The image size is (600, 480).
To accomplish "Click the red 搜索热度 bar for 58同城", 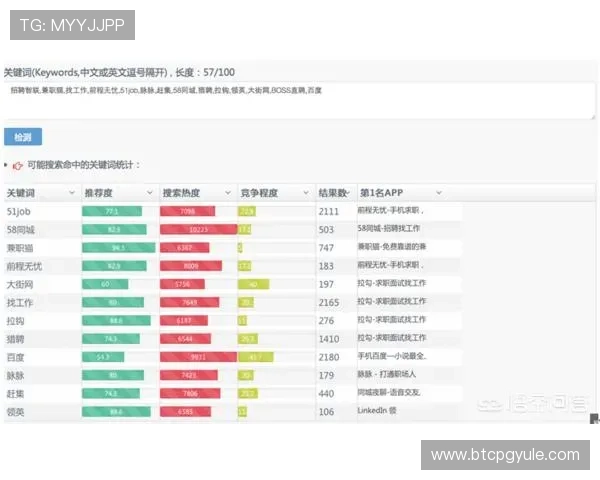I will (199, 230).
